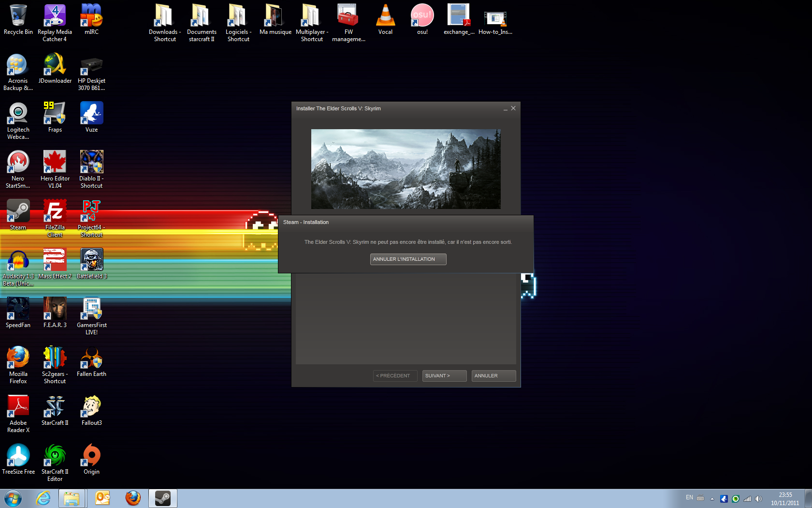Select the FW management toolbox icon
The height and width of the screenshot is (508, 812).
point(348,23)
